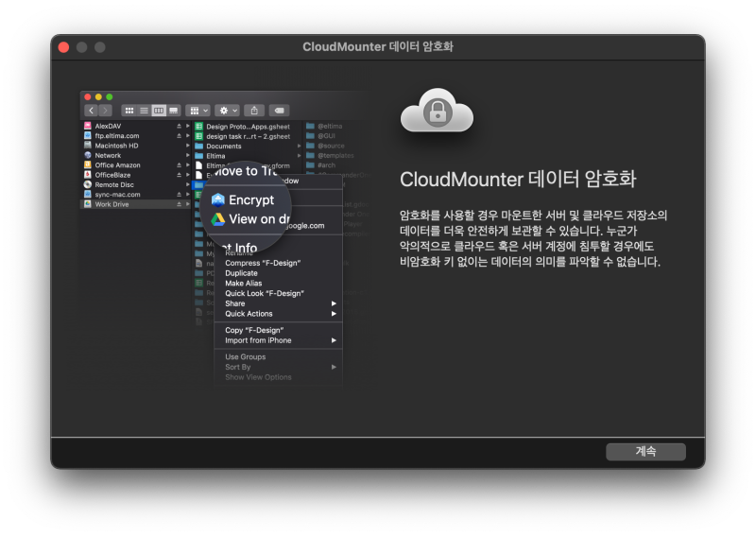Choose Duplicate in the context menu

pos(241,273)
